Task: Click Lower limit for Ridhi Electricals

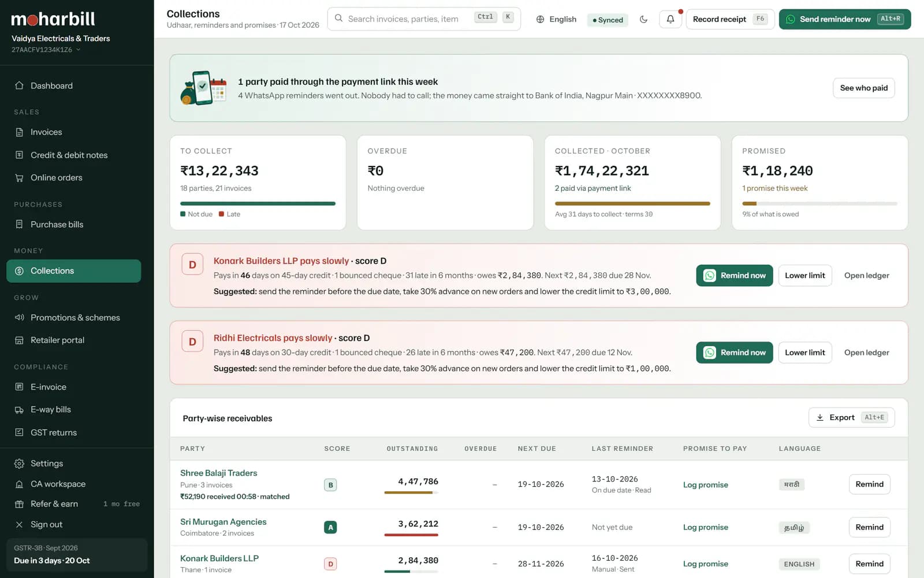Action: (x=804, y=353)
